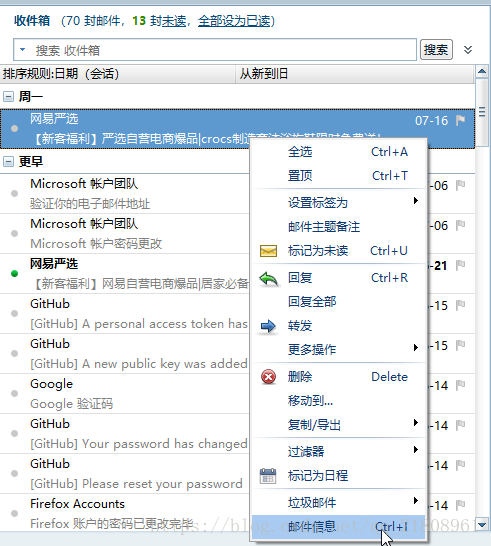Toggle flag on the 07-16 网易严选 email
The image size is (491, 546).
point(460,120)
